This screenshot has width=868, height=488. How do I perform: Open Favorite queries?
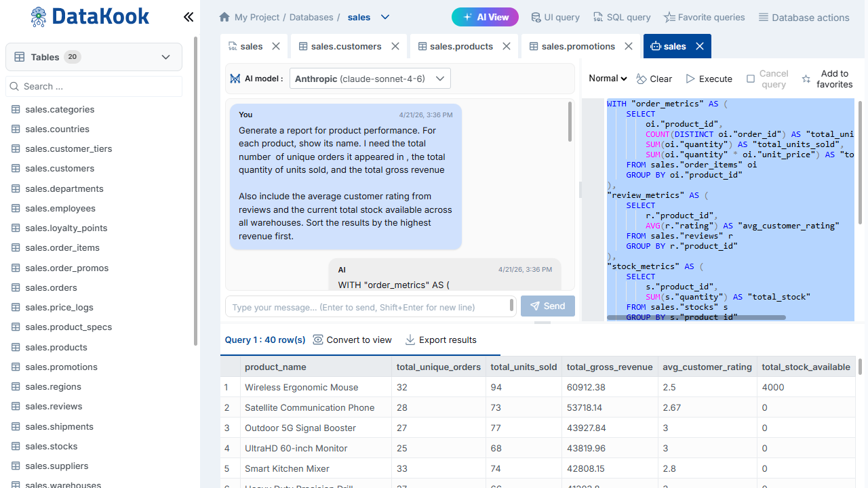tap(704, 17)
